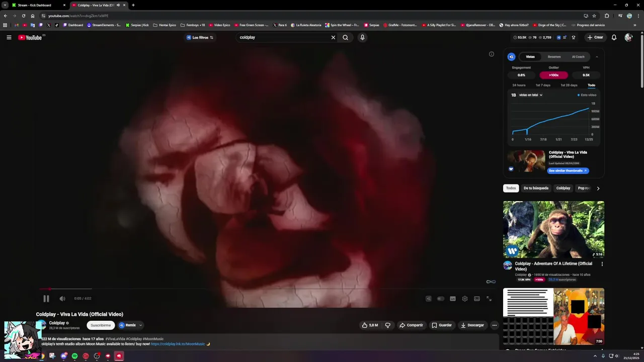This screenshot has width=644, height=362.
Task: Click the player's vidIQ icon button
Action: tap(429, 299)
